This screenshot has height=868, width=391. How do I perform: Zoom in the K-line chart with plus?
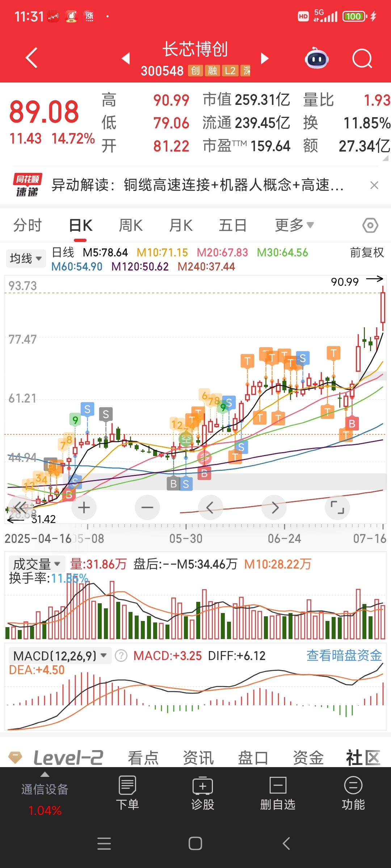(84, 507)
